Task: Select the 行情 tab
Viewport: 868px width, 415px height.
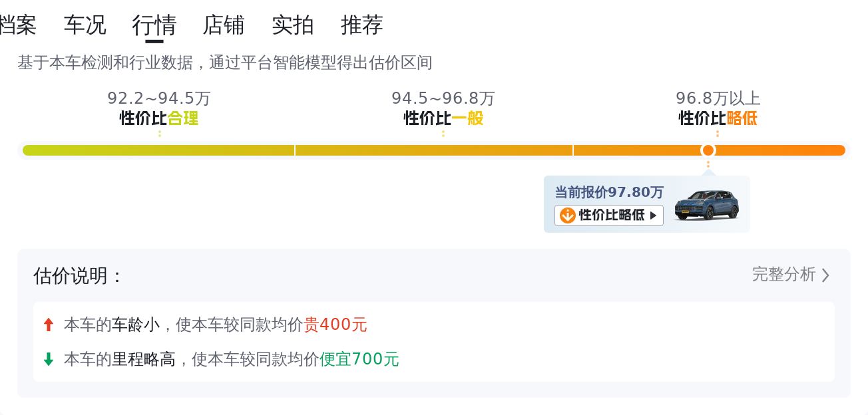Action: [x=154, y=25]
